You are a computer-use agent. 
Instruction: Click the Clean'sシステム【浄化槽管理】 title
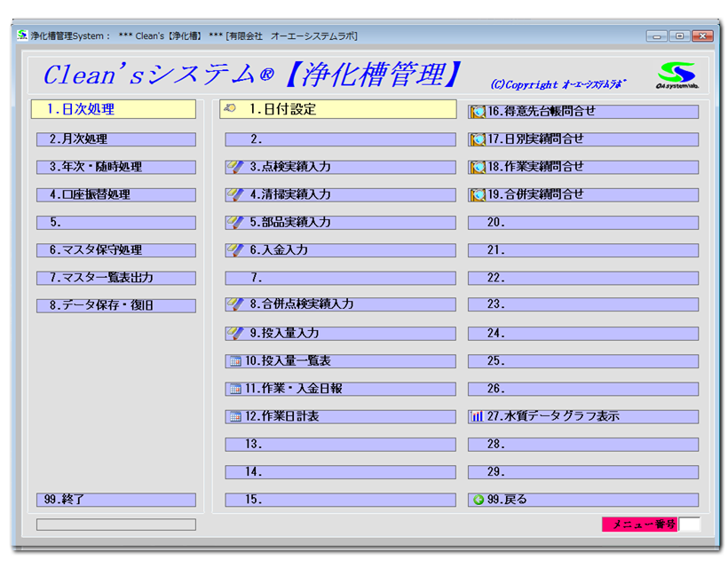(x=252, y=75)
